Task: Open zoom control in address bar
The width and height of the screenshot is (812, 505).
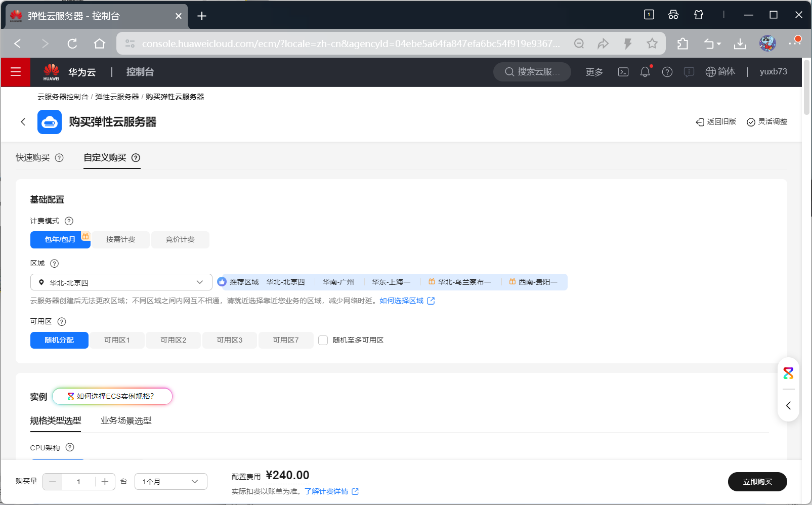Action: click(579, 44)
